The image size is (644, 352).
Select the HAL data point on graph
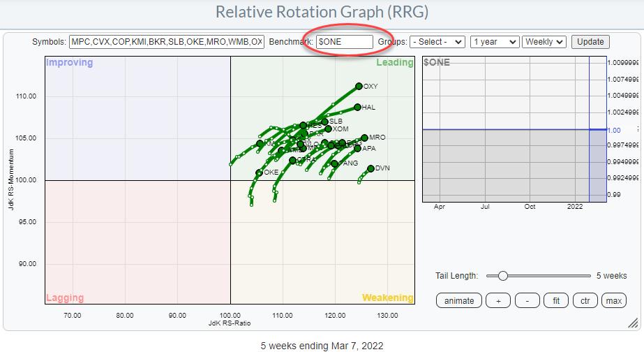pos(357,108)
